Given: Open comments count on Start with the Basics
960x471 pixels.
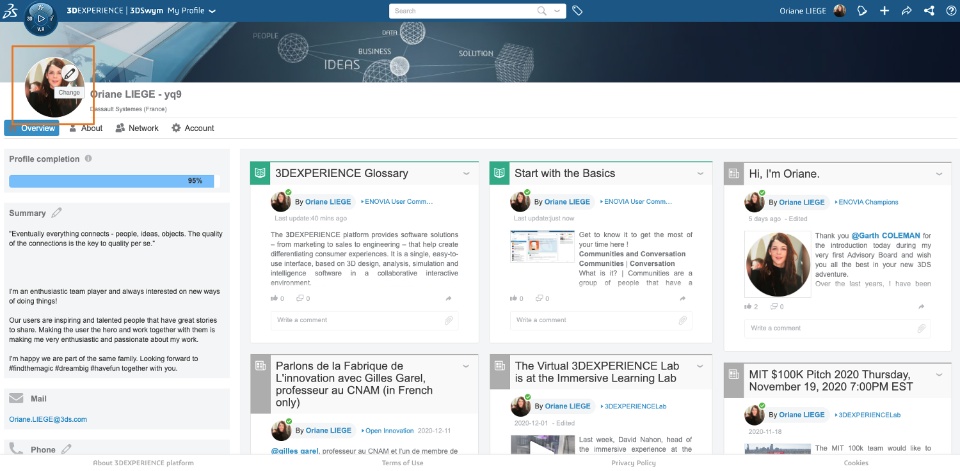Looking at the screenshot, I should click(x=542, y=298).
